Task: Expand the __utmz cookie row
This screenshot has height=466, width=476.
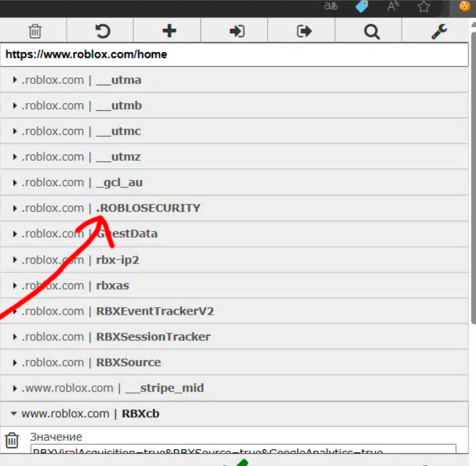Action: tap(234, 157)
